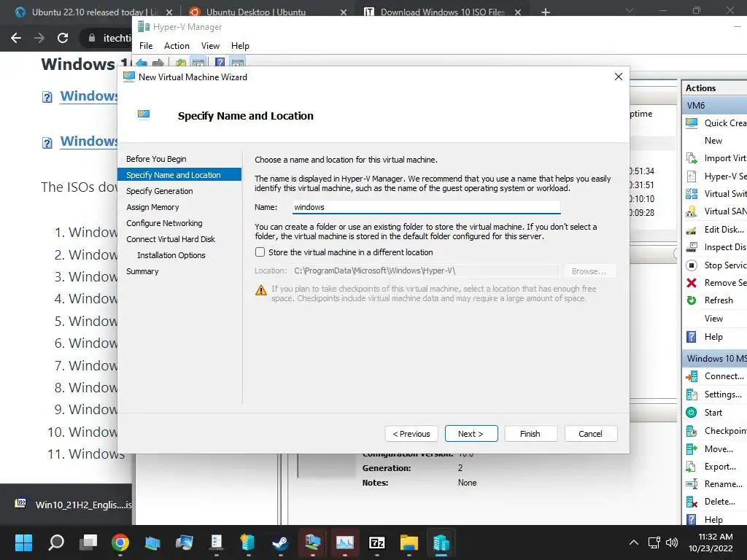Image resolution: width=747 pixels, height=560 pixels.
Task: Open Virtual SAN Manager action
Action: click(x=716, y=211)
